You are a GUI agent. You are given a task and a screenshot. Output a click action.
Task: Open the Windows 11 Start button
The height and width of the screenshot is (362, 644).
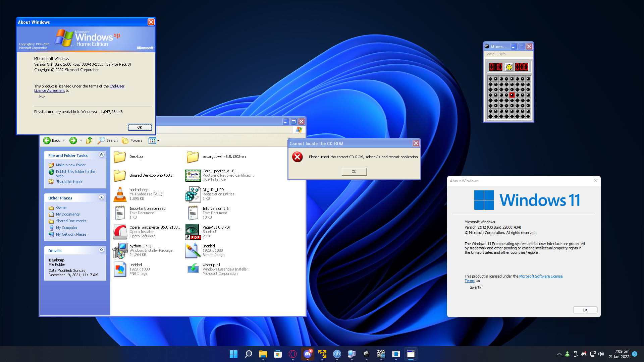point(234,354)
